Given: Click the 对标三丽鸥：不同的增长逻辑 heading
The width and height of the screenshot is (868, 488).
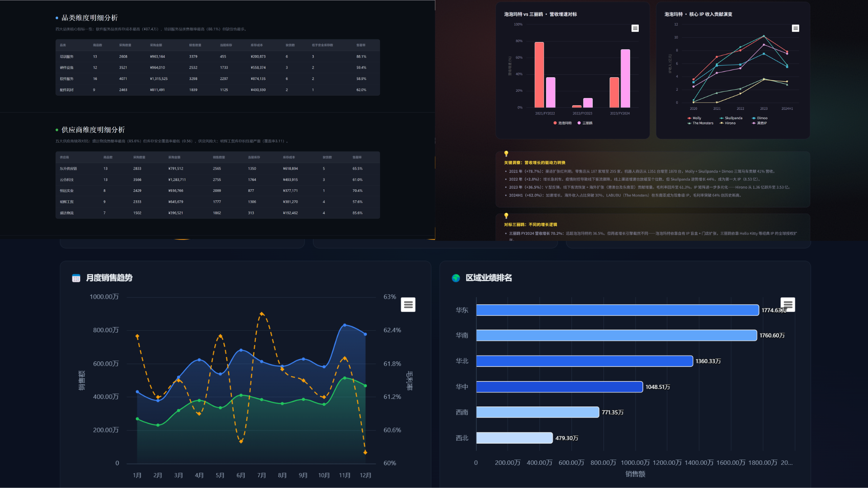Looking at the screenshot, I should click(x=531, y=225).
